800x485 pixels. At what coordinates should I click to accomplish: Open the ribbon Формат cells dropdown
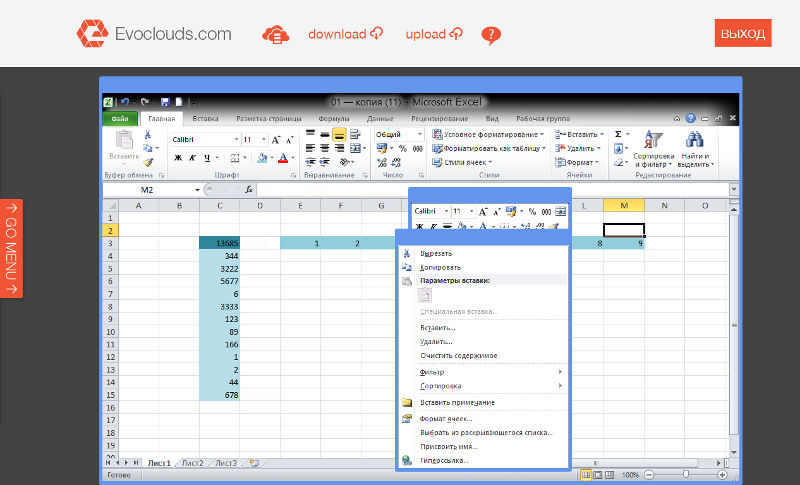[x=577, y=162]
